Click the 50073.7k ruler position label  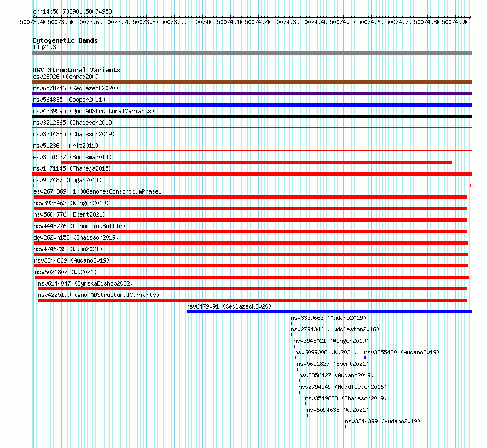click(117, 22)
